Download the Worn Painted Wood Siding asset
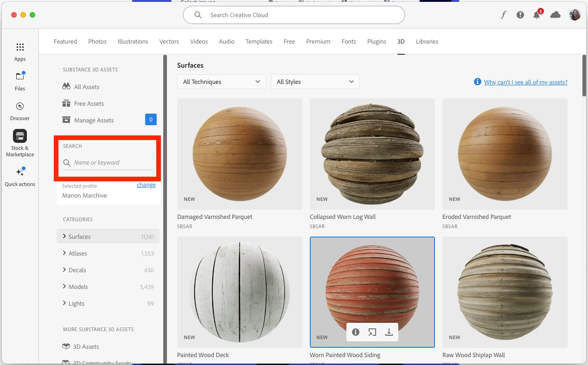Image resolution: width=588 pixels, height=365 pixels. (x=389, y=332)
